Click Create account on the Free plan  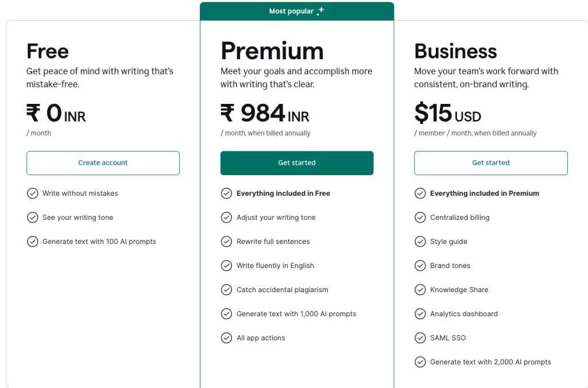(x=103, y=163)
